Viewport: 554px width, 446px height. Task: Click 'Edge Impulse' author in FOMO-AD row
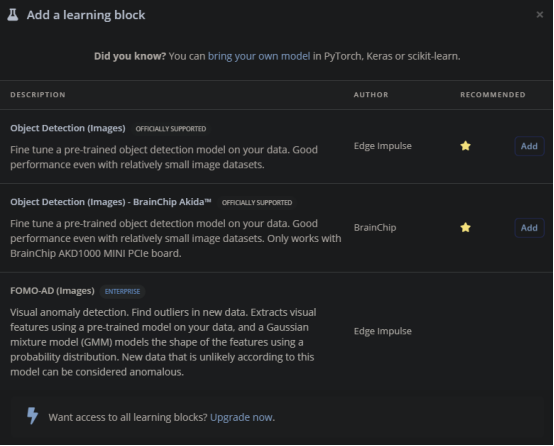pyautogui.click(x=383, y=331)
